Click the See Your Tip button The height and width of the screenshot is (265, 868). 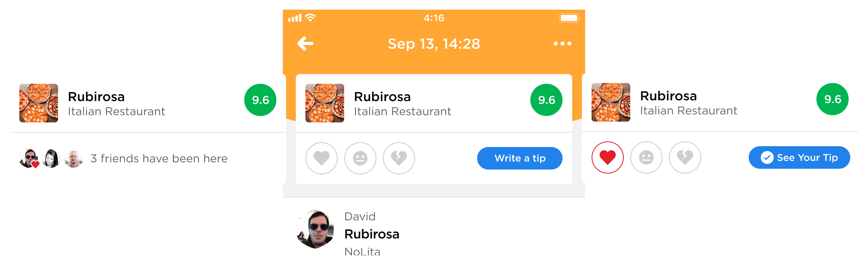799,158
